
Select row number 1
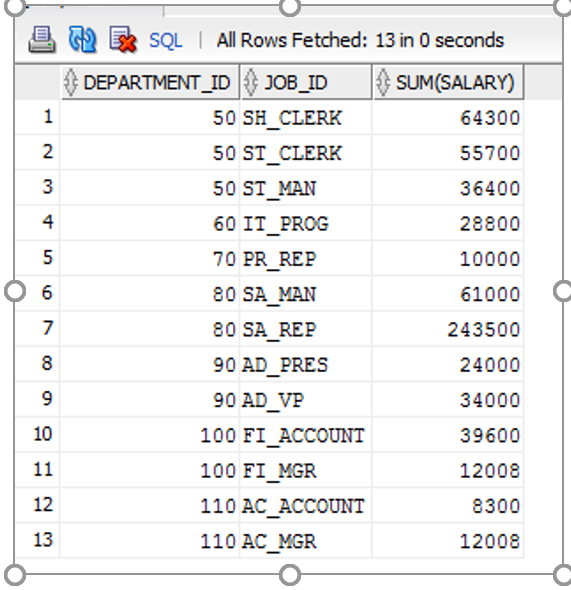pos(38,117)
